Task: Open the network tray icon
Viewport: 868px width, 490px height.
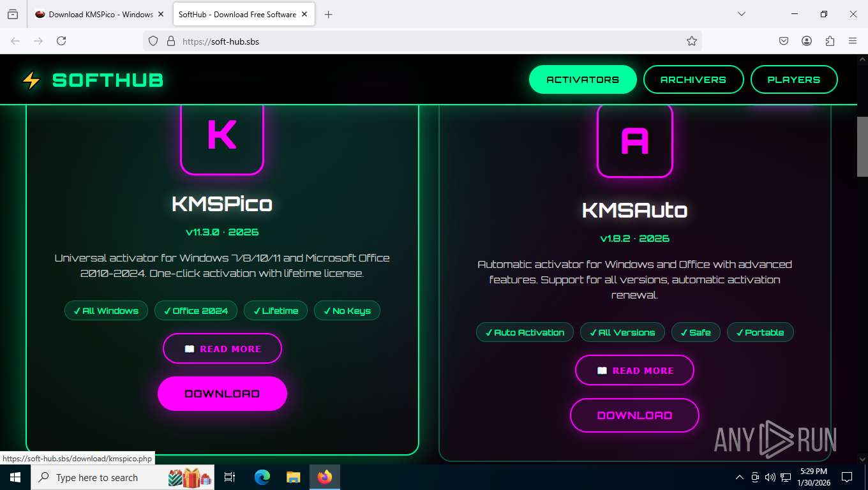Action: click(786, 477)
